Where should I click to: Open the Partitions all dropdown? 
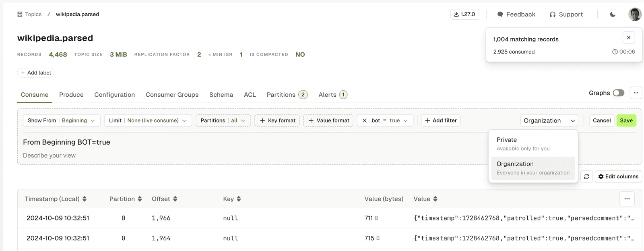[x=223, y=120]
